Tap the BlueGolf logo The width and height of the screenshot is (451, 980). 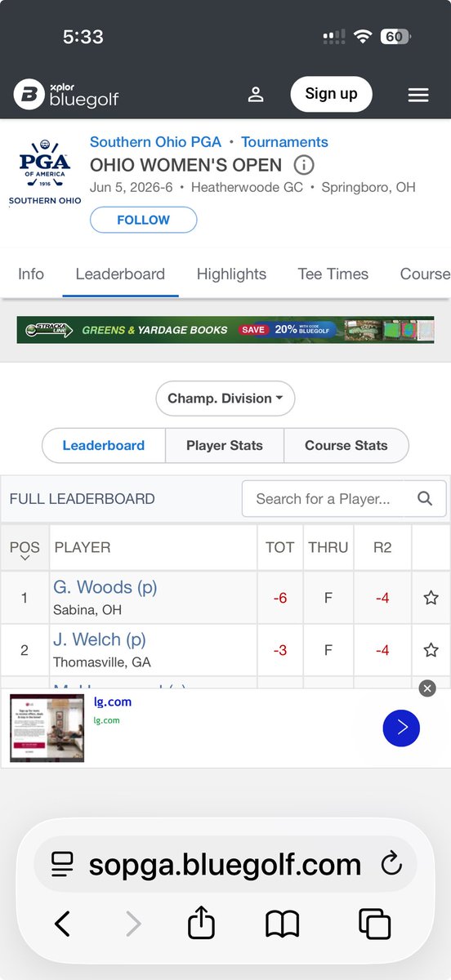(66, 96)
